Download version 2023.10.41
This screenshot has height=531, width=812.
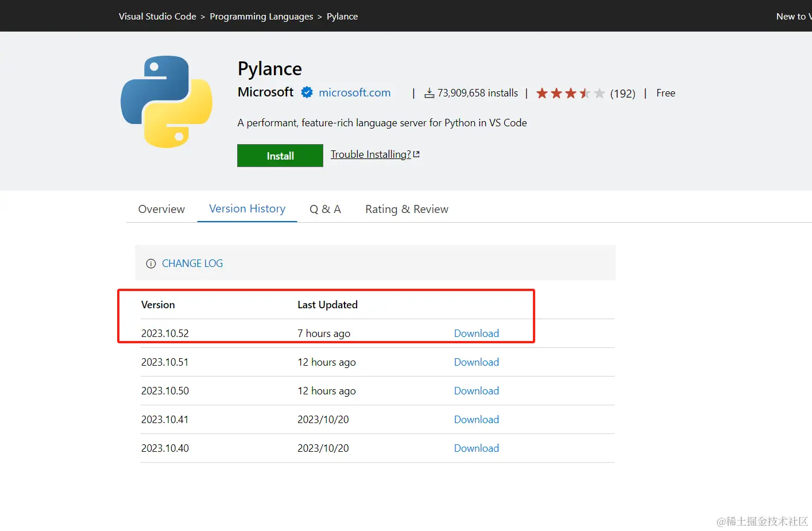point(476,420)
